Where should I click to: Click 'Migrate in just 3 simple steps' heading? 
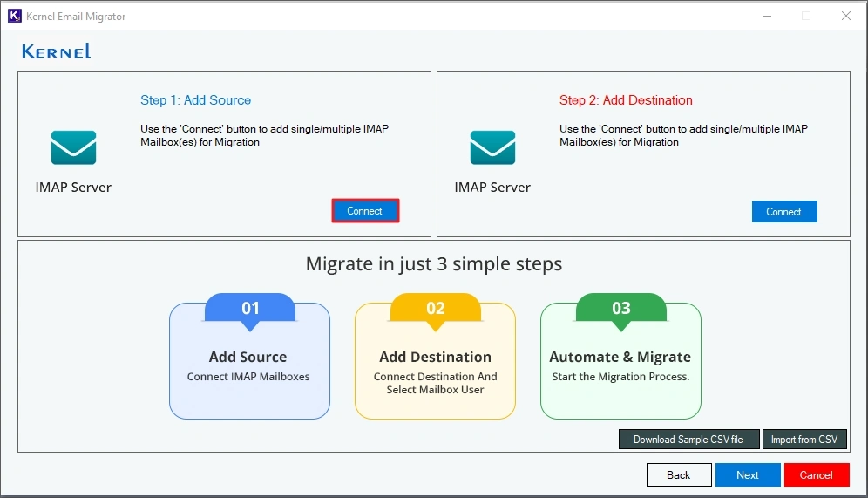tap(434, 264)
